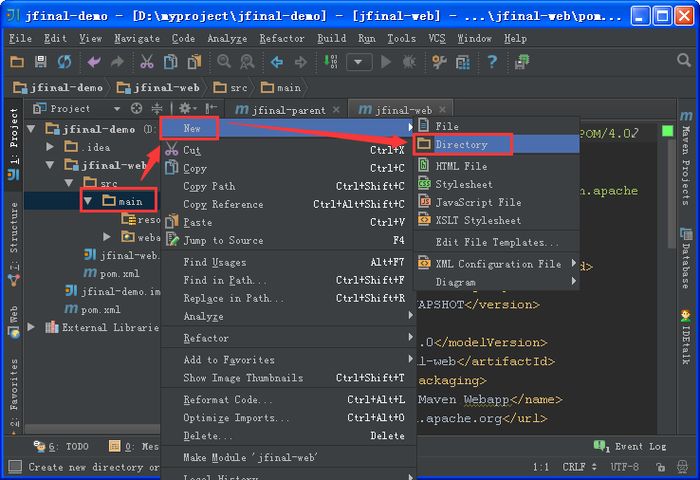Click the Undo arrow icon
This screenshot has height=480, width=700.
(x=94, y=62)
